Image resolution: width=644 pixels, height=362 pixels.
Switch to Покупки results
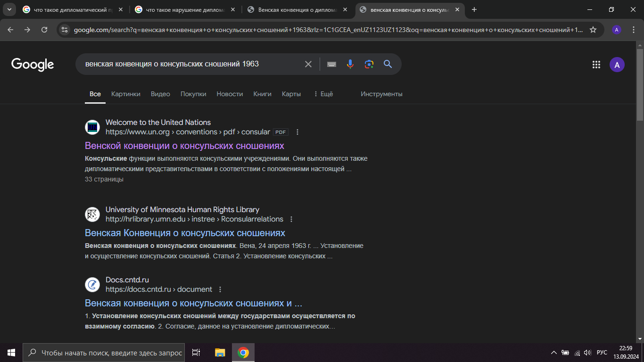[x=193, y=94]
